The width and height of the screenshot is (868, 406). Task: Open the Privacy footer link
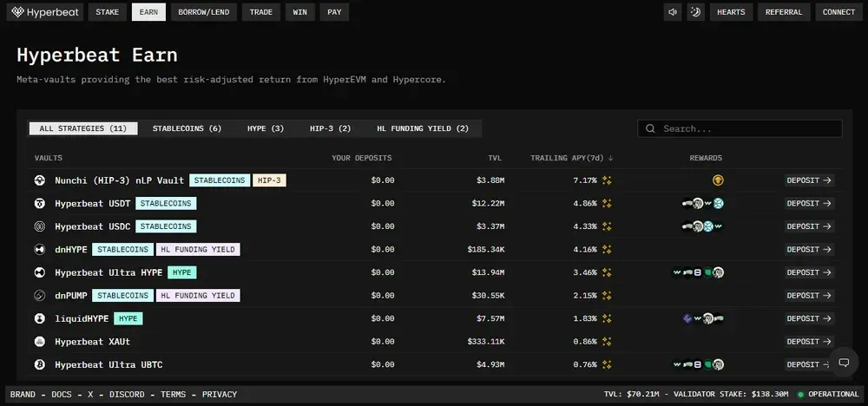pos(220,395)
